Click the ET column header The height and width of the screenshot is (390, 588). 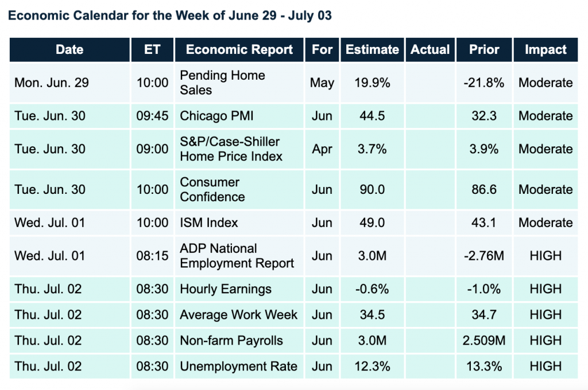[x=152, y=50]
